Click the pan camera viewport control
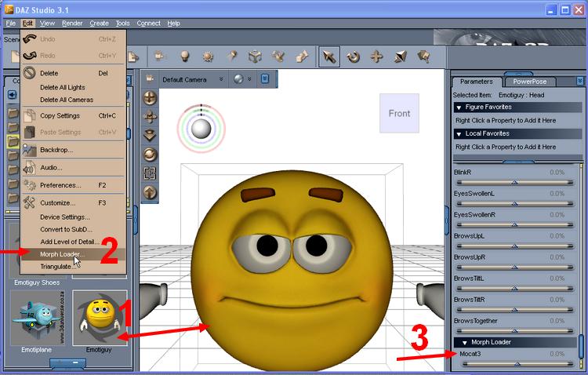The image size is (588, 375). [x=150, y=117]
